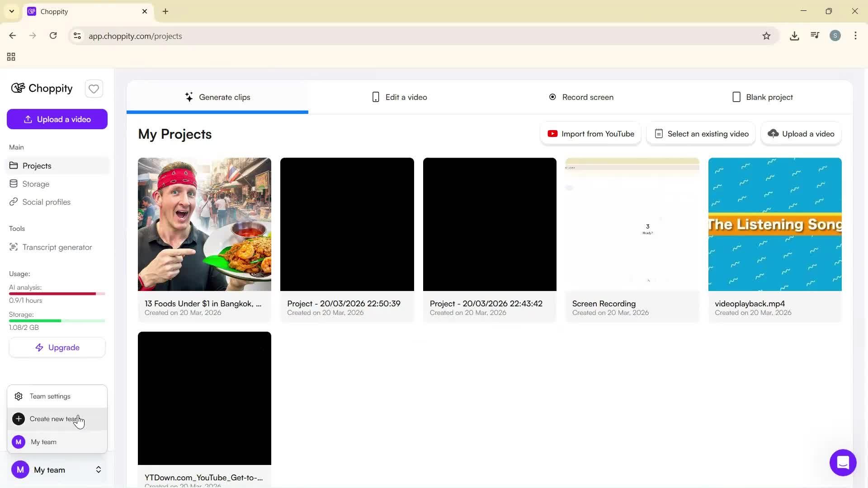Expand the My team switcher chevron
This screenshot has height=488, width=868.
98,470
